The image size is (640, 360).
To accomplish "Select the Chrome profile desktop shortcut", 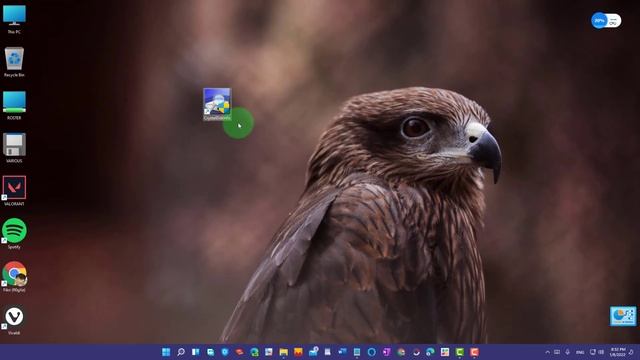I will pos(14,277).
